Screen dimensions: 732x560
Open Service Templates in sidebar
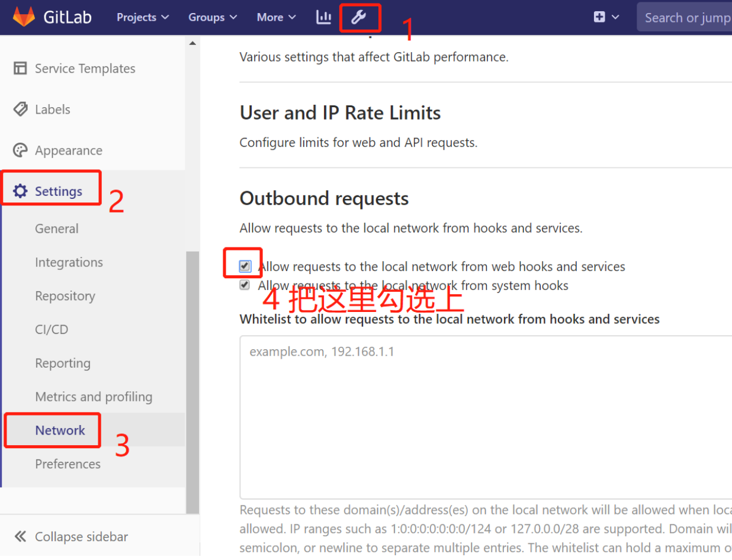[85, 69]
